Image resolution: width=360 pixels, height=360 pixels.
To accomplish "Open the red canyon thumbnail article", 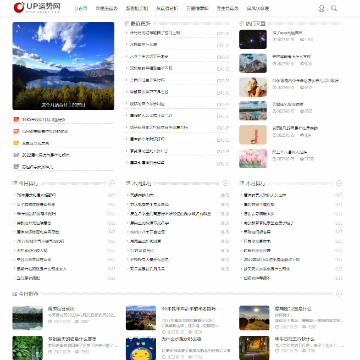I will point(141,318).
